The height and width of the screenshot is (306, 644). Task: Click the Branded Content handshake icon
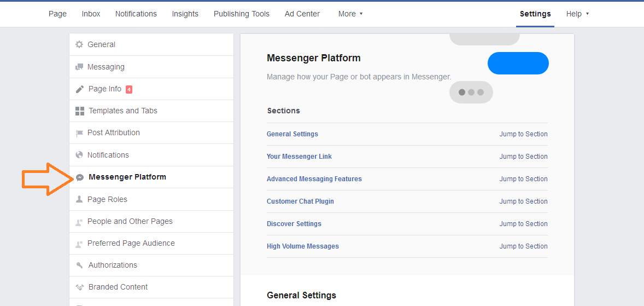[80, 287]
